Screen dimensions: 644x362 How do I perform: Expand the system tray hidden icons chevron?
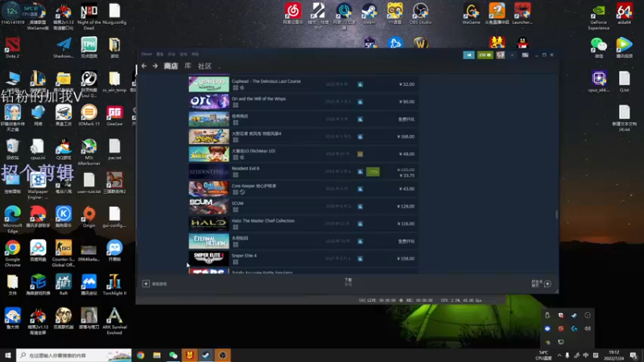coord(559,356)
